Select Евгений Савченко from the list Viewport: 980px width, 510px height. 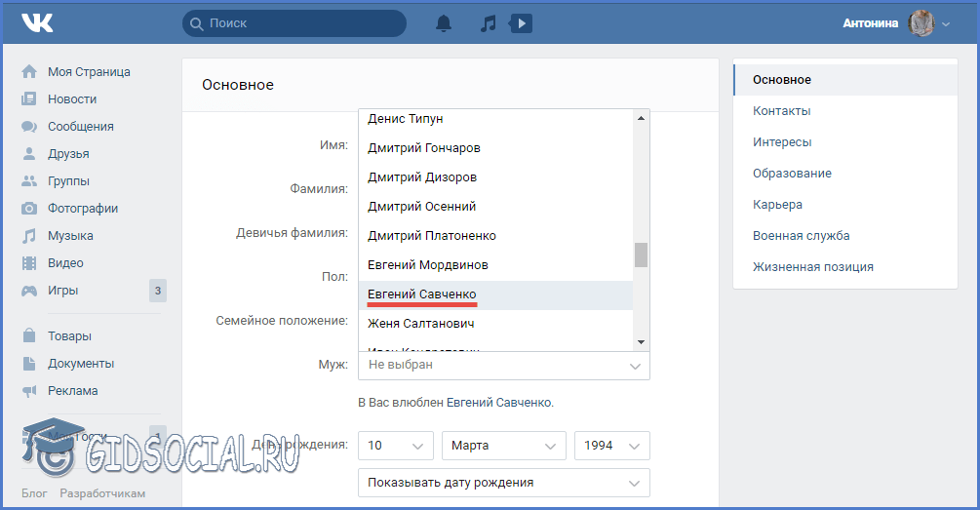tap(422, 294)
